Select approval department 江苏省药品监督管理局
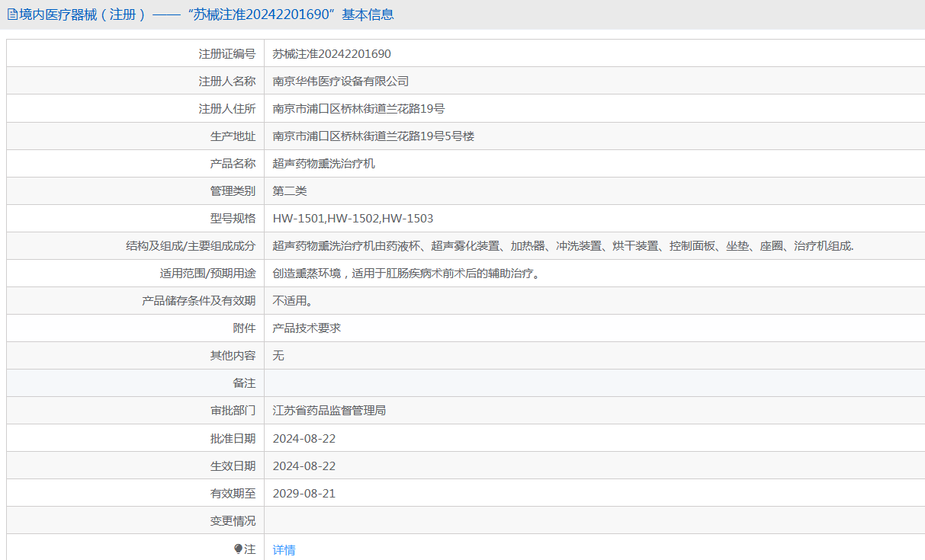Viewport: 925px width, 560px height. point(329,411)
